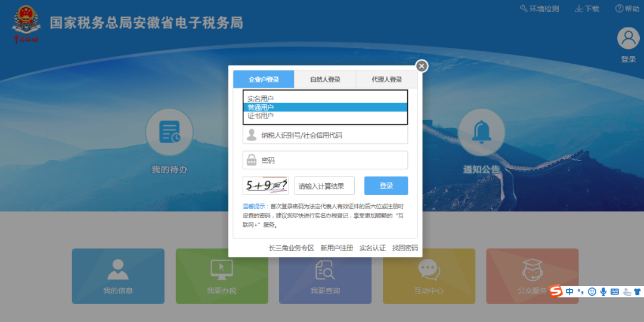Switch to 企业户登录 tab
The height and width of the screenshot is (322, 644).
pyautogui.click(x=264, y=79)
